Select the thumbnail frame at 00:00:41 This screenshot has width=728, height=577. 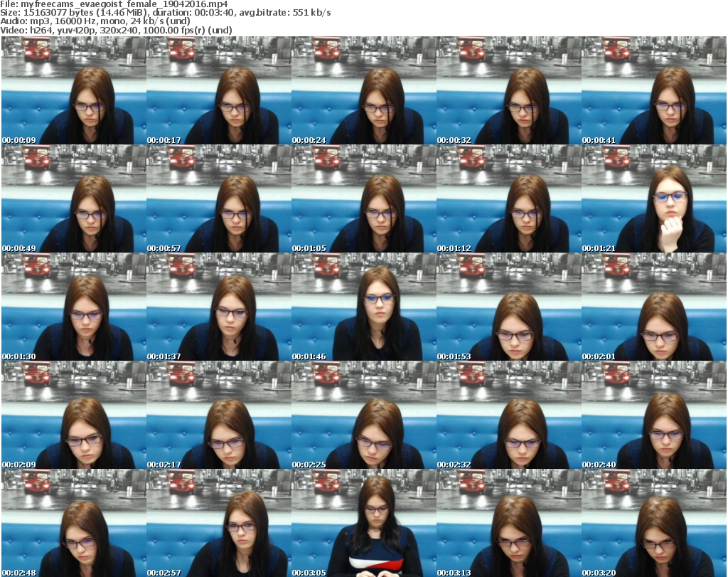click(x=654, y=90)
